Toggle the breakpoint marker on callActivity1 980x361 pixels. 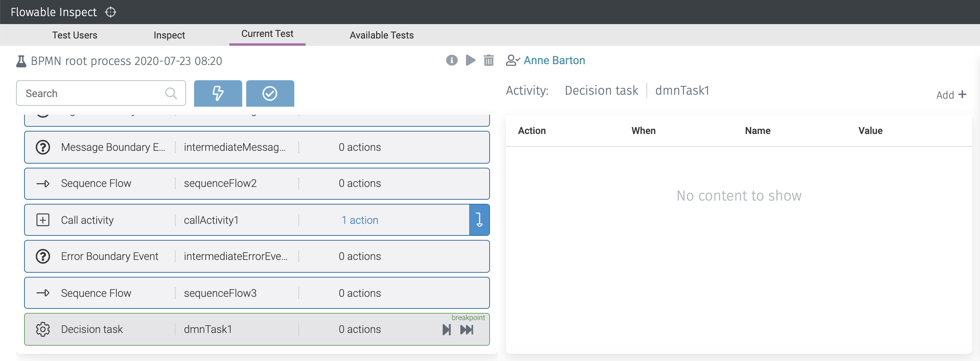[x=480, y=220]
